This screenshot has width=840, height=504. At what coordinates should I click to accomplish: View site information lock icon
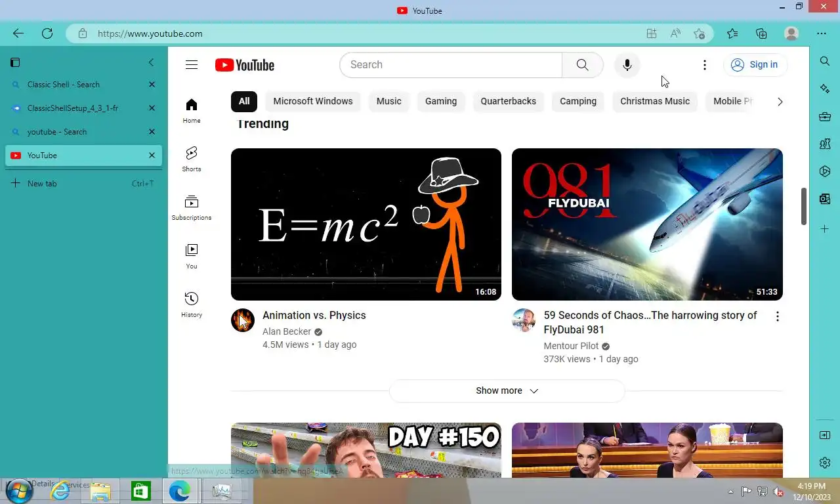click(82, 33)
